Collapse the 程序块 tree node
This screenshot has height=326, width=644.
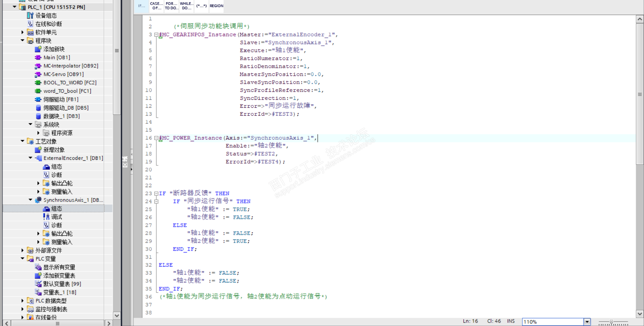coord(23,41)
